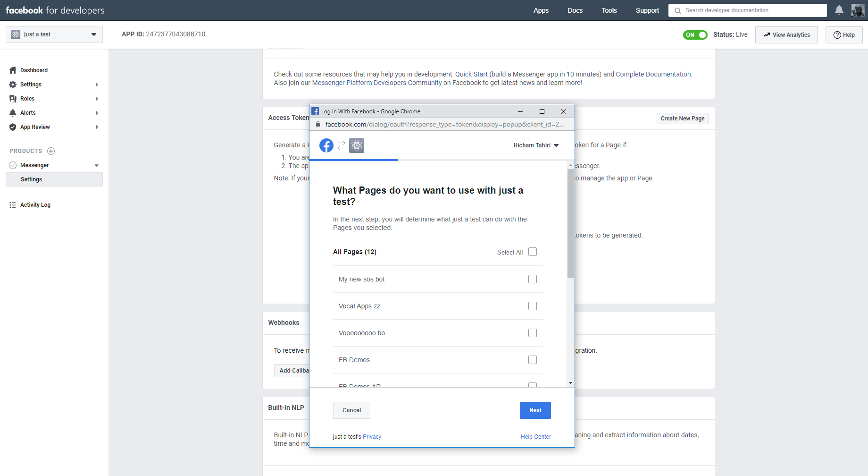Click the padlock icon in popup address bar
868x476 pixels.
[x=318, y=124]
